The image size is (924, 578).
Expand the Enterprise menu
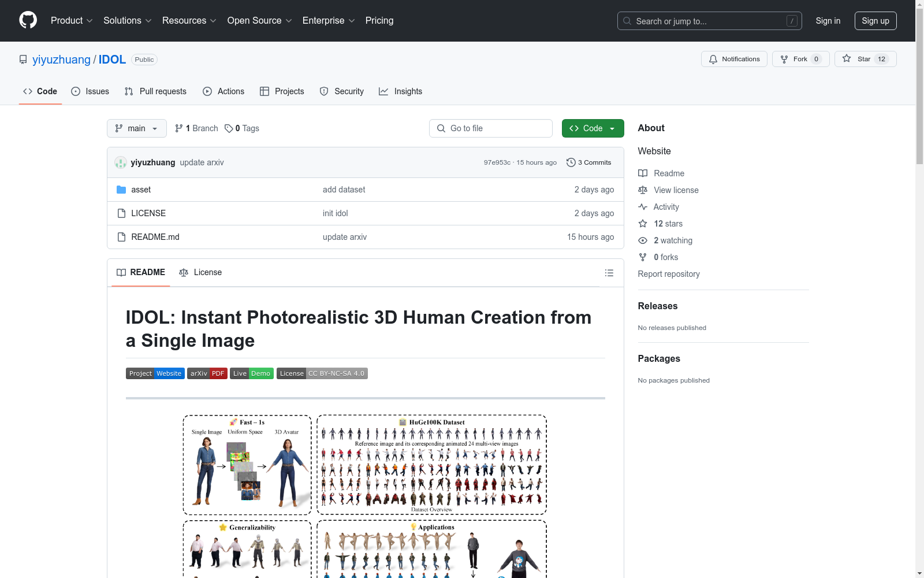[x=329, y=21]
